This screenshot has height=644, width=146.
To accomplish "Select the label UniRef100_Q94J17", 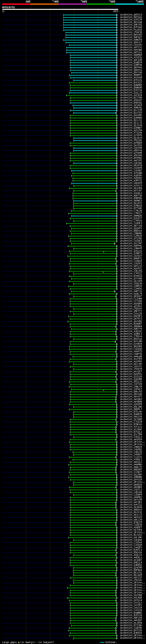I will coord(131,42).
